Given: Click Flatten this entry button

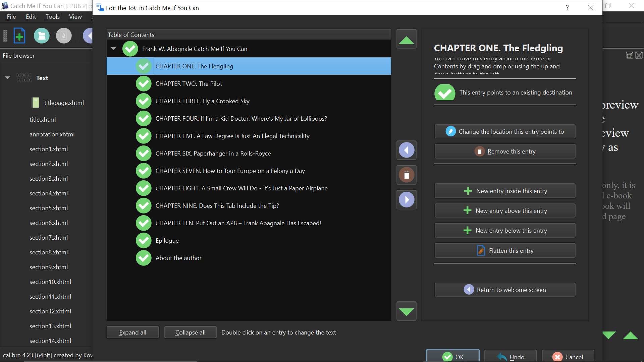Looking at the screenshot, I should [505, 251].
